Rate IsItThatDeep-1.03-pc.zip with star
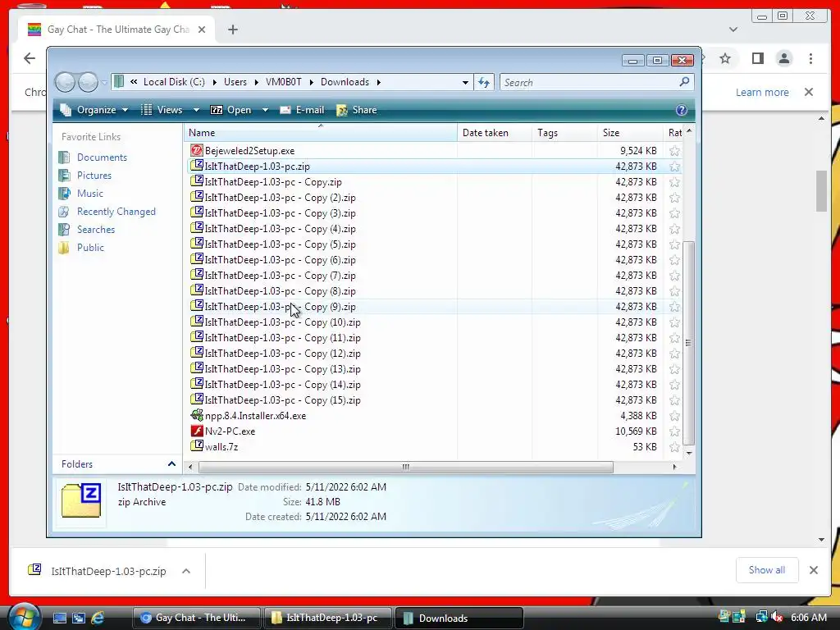Screen dimensions: 840x630 pyautogui.click(x=674, y=167)
